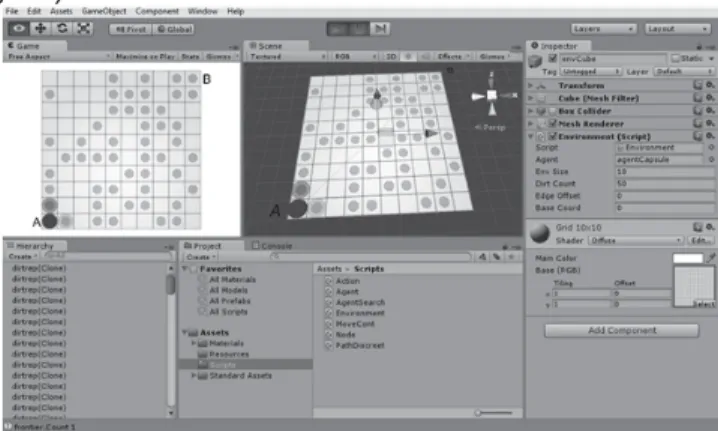This screenshot has height=431, width=718.
Task: Select the Scale tool in the toolbar
Action: (83, 28)
